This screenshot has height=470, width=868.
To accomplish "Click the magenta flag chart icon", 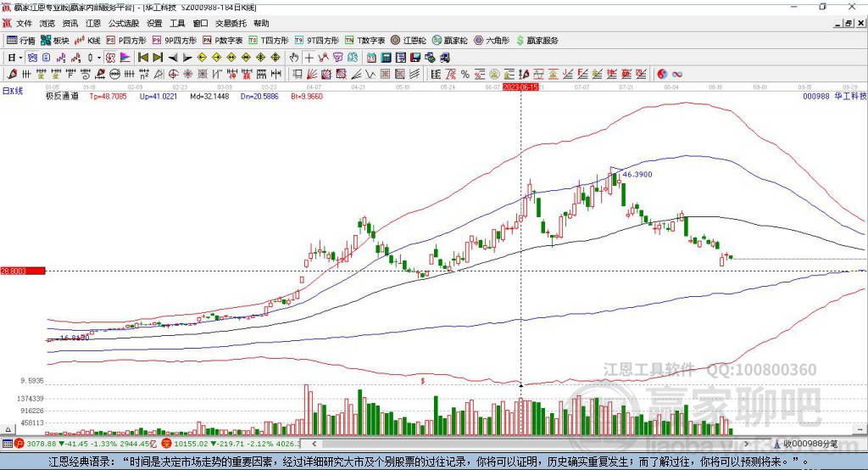I will 125,58.
